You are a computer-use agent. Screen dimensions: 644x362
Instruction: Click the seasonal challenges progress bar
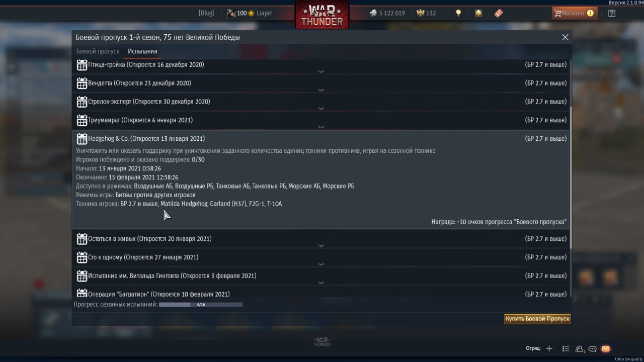[x=201, y=305]
